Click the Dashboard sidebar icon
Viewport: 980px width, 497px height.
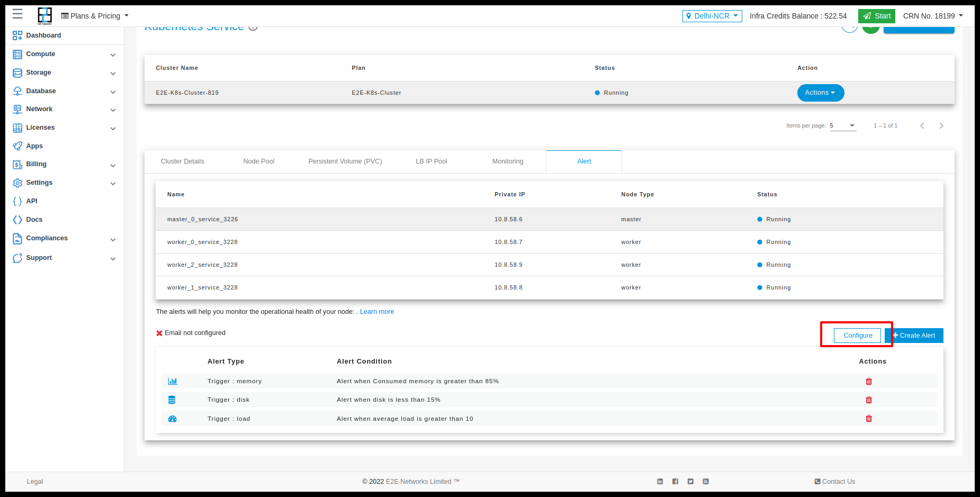pyautogui.click(x=17, y=35)
